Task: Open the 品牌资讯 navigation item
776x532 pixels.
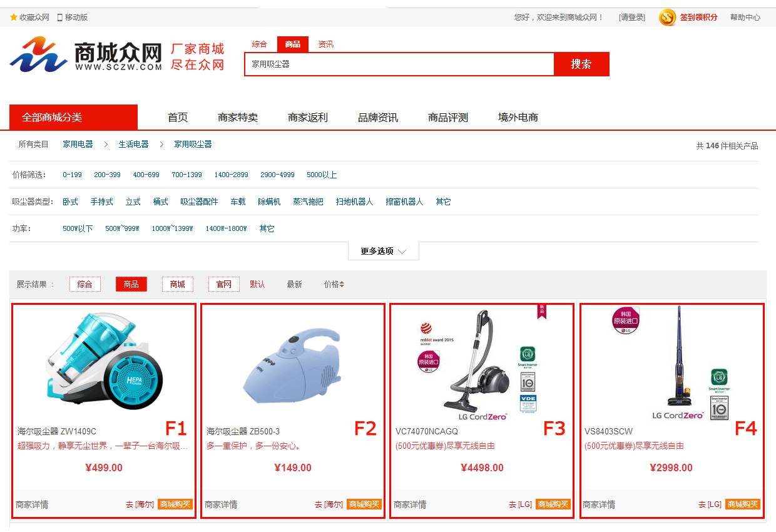Action: [378, 117]
